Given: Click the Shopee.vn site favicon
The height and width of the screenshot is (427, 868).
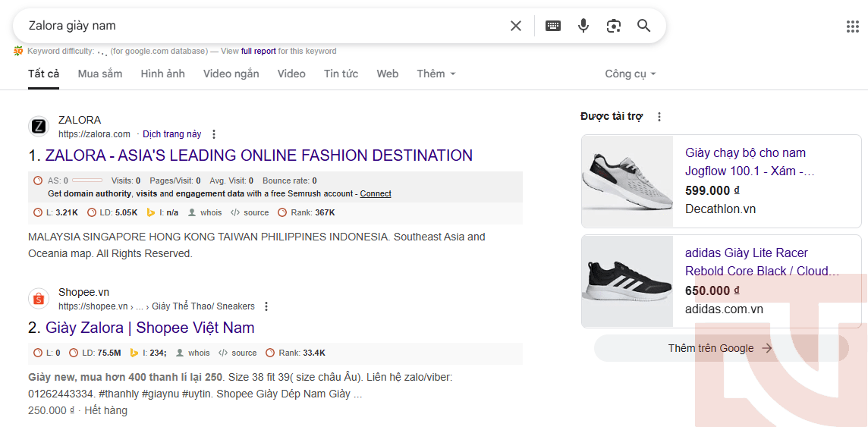Looking at the screenshot, I should (x=39, y=299).
